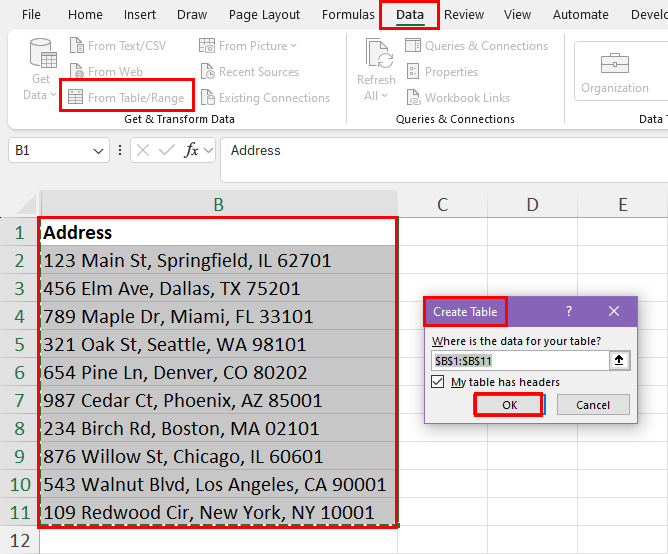Click the collapse dialog range selector arrow
Image resolution: width=668 pixels, height=554 pixels.
(x=619, y=361)
